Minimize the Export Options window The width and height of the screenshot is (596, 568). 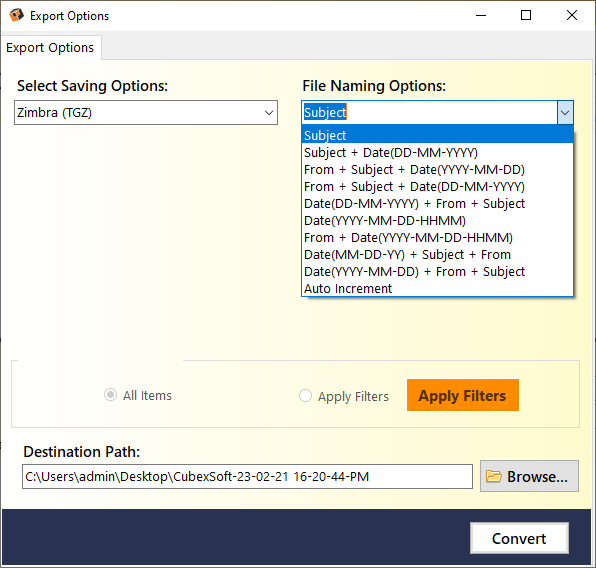481,16
